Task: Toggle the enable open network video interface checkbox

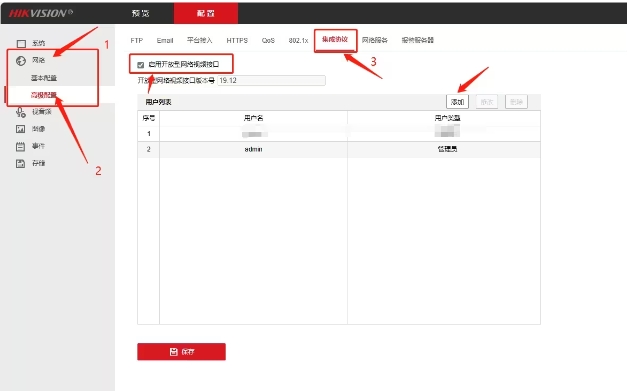Action: tap(141, 65)
